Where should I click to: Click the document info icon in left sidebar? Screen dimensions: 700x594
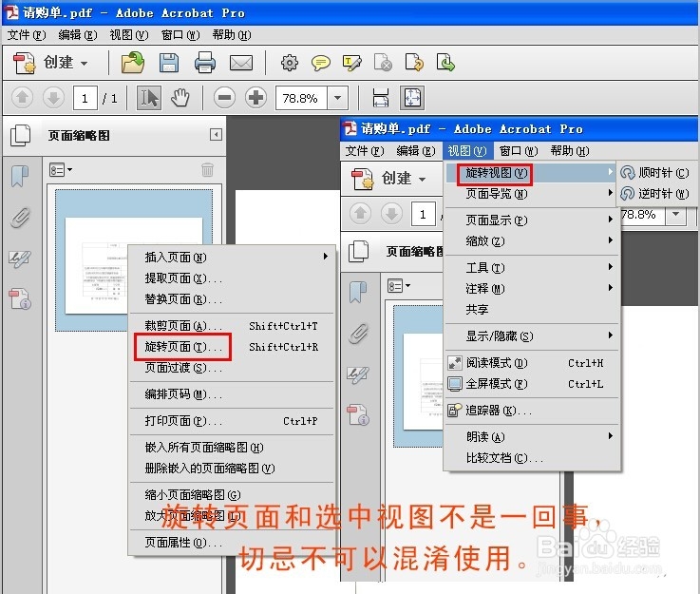pyautogui.click(x=20, y=298)
